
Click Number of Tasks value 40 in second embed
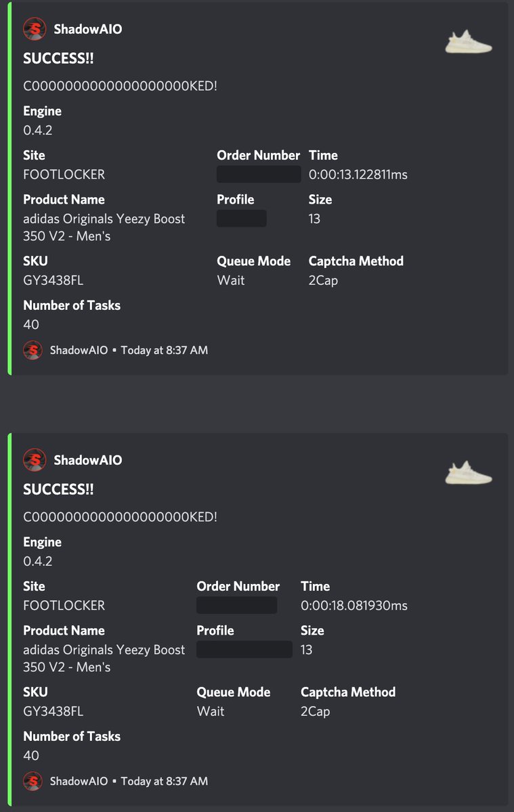[31, 755]
